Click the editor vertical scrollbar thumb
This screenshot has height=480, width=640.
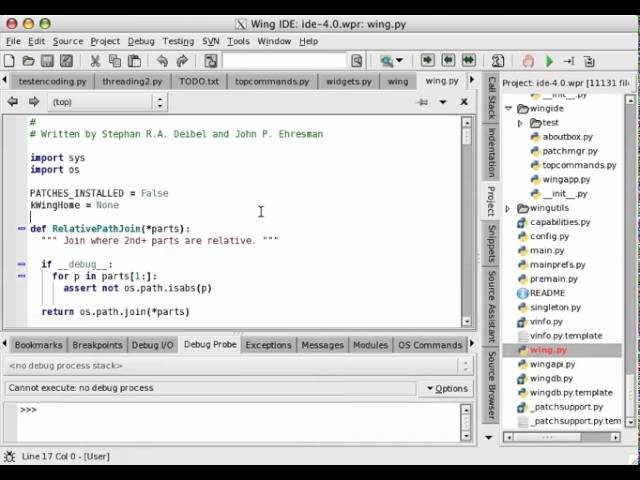coord(467,137)
